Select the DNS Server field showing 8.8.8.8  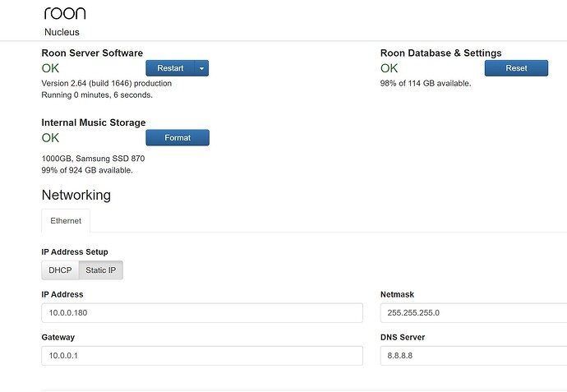pyautogui.click(x=472, y=356)
